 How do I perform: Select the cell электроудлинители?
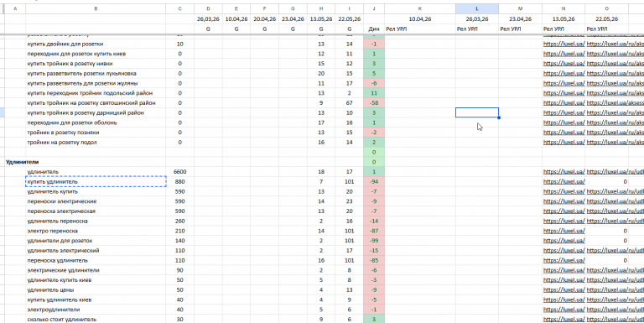coord(96,310)
